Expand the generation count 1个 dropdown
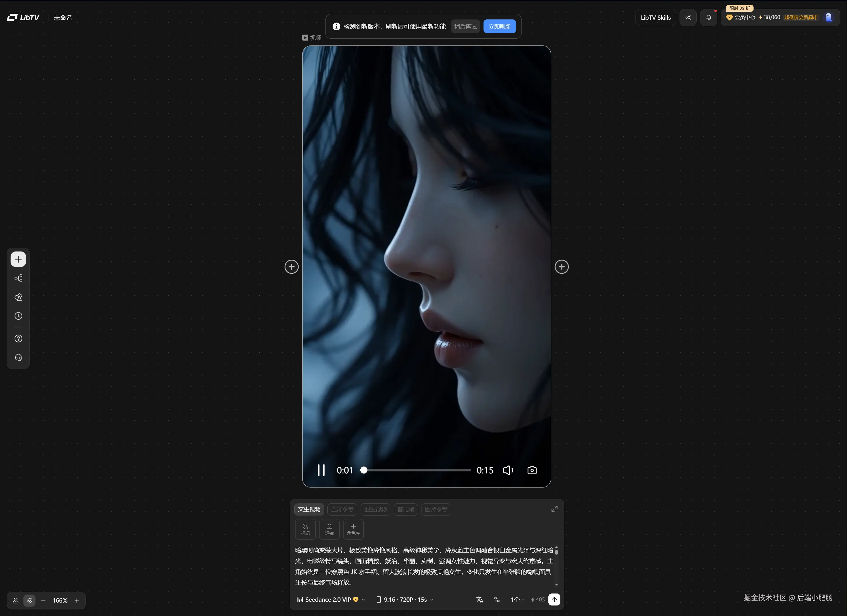The image size is (847, 616). point(517,600)
